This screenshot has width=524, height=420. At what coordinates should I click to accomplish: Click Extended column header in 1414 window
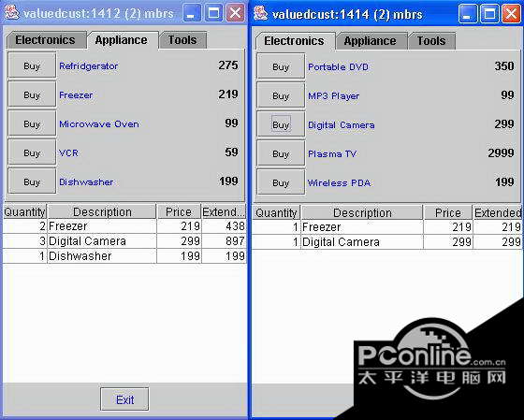tap(498, 213)
